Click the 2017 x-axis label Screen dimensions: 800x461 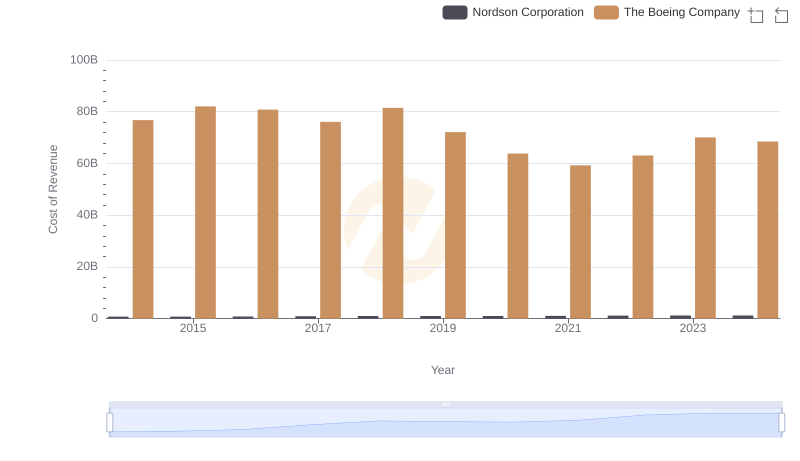318,328
